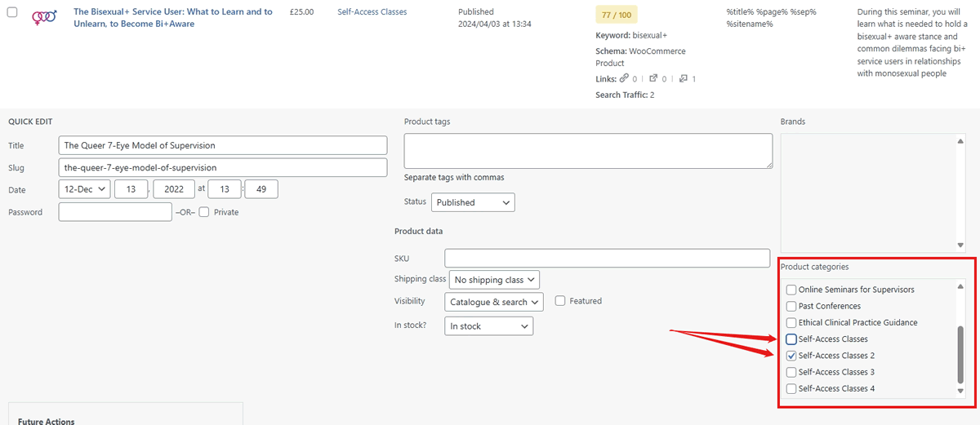Click the external links icon
The image size is (980, 425).
coord(653,78)
